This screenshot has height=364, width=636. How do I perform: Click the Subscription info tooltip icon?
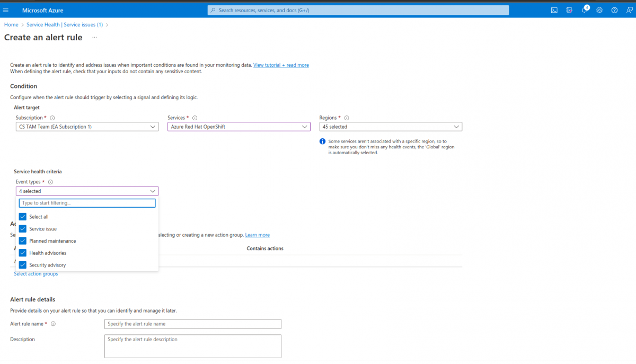(x=52, y=118)
